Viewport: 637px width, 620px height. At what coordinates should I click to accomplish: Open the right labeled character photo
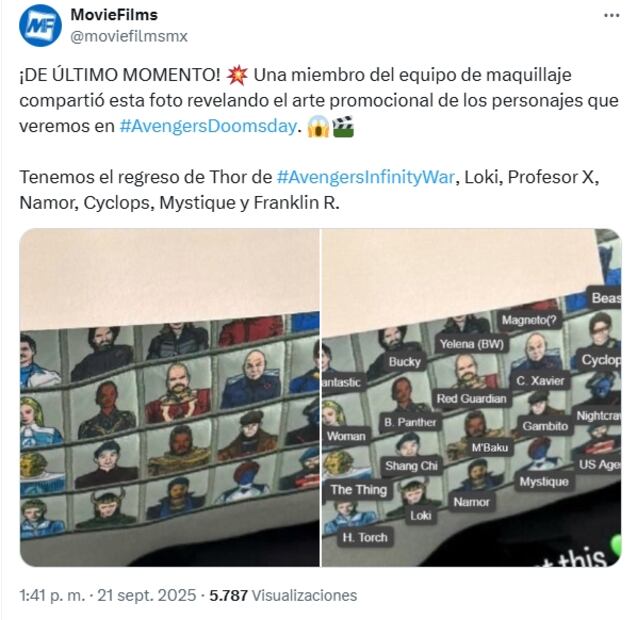[471, 397]
